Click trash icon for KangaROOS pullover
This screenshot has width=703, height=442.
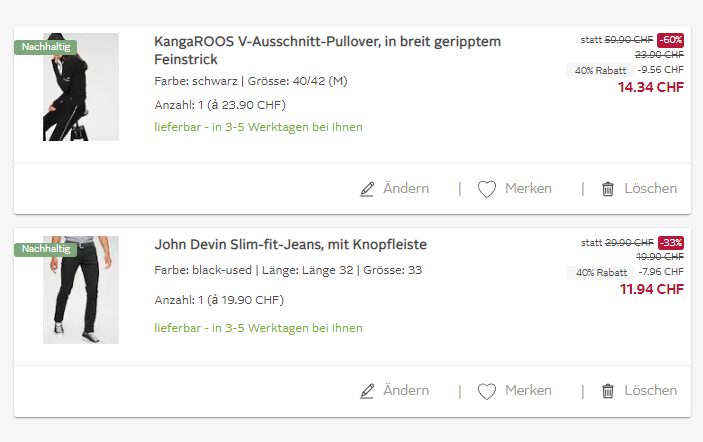click(608, 189)
